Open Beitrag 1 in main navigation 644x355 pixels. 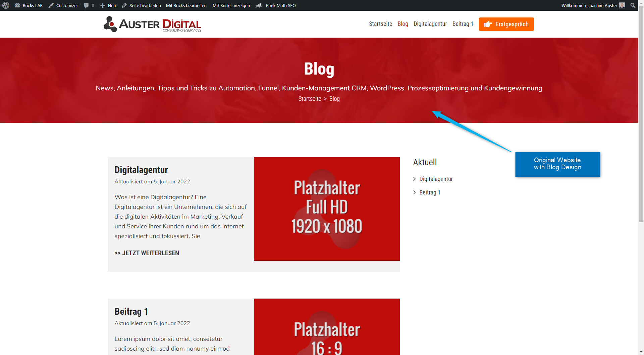point(463,24)
